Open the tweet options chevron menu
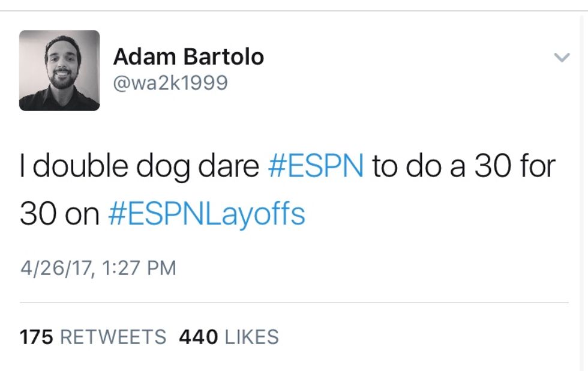Image resolution: width=588 pixels, height=371 pixels. click(x=562, y=58)
